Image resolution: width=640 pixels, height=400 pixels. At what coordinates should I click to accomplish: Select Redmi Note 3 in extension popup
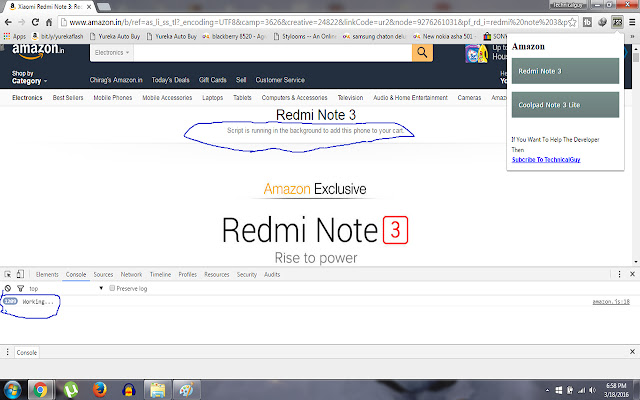tap(565, 71)
